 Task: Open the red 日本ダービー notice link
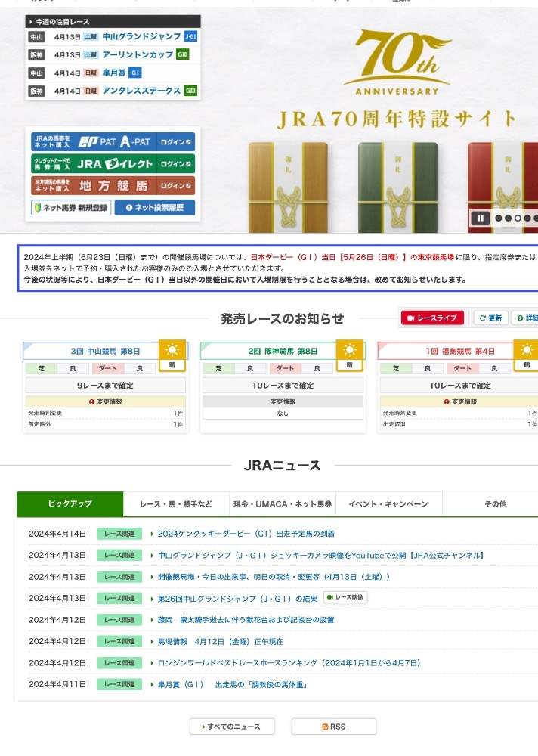352,257
